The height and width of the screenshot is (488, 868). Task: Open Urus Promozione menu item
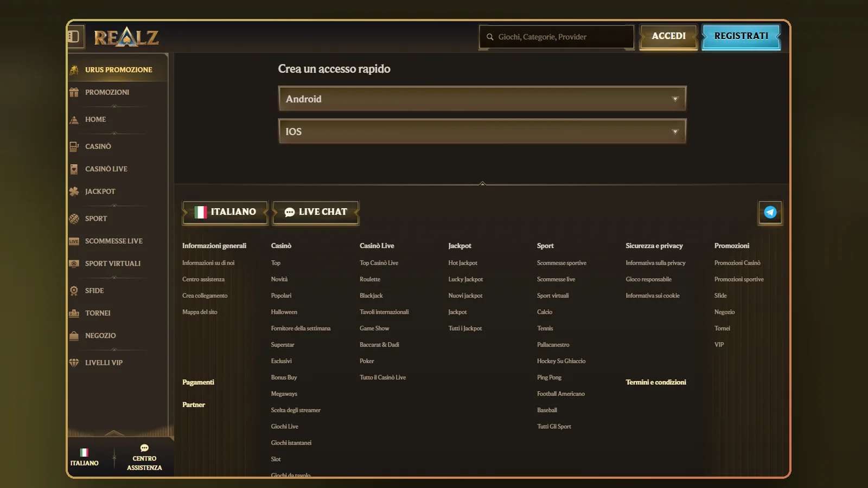118,70
